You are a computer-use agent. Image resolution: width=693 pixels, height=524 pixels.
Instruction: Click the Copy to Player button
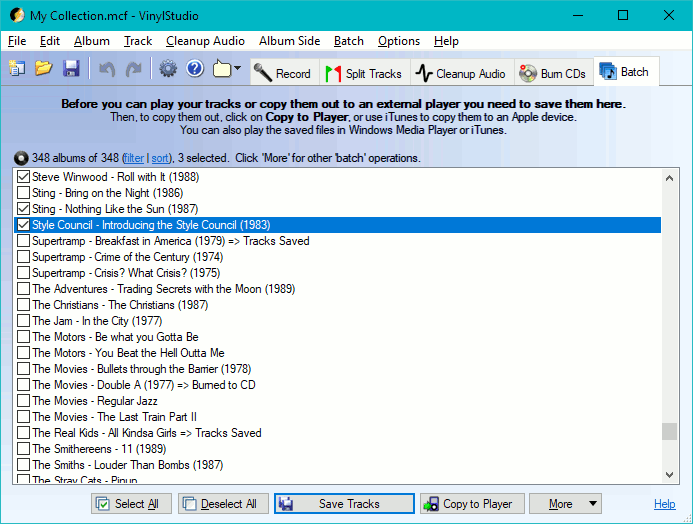click(x=472, y=504)
